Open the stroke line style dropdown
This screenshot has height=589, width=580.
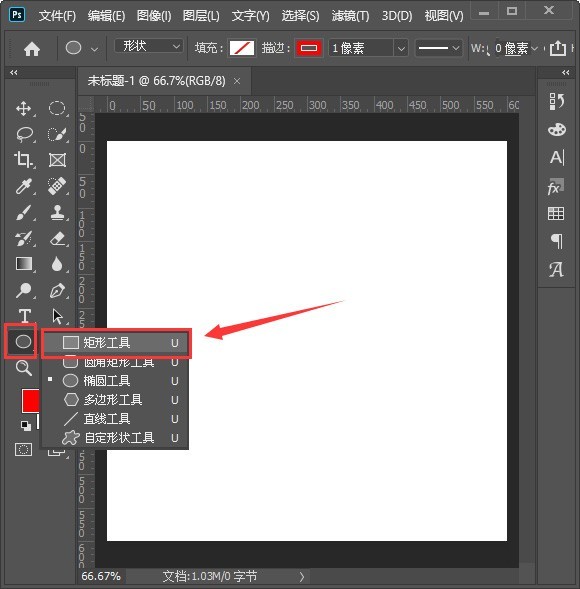pyautogui.click(x=438, y=48)
